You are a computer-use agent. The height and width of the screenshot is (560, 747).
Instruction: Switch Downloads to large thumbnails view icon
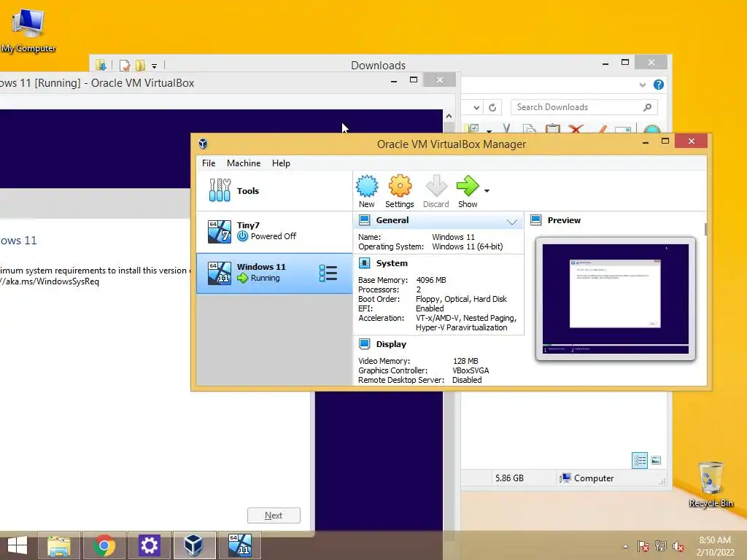[656, 461]
